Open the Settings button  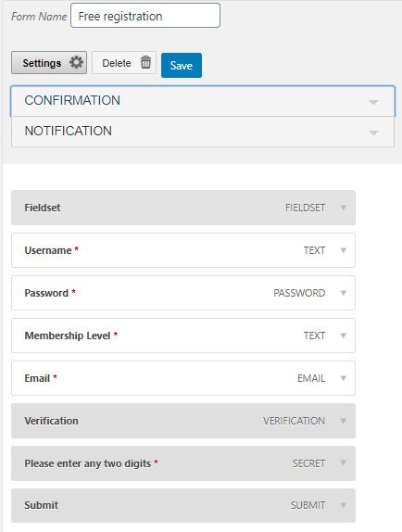49,62
